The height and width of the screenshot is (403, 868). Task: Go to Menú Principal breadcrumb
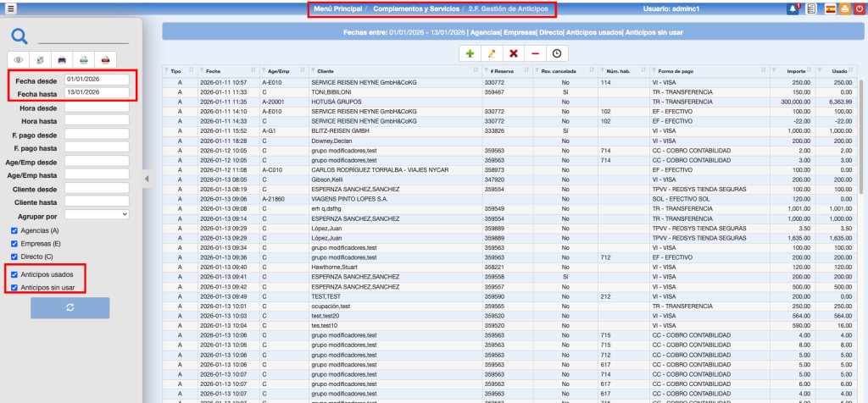(x=337, y=9)
